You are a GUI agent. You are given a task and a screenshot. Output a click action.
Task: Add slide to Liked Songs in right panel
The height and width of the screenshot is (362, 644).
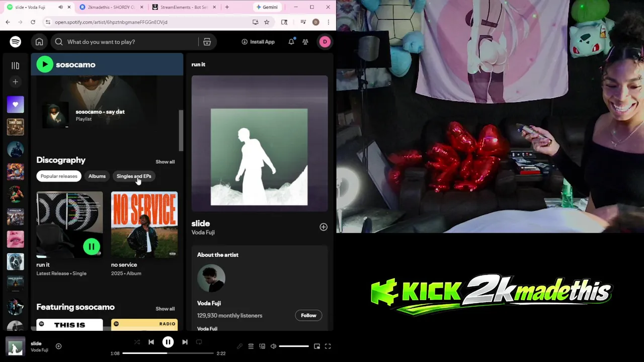[323, 227]
